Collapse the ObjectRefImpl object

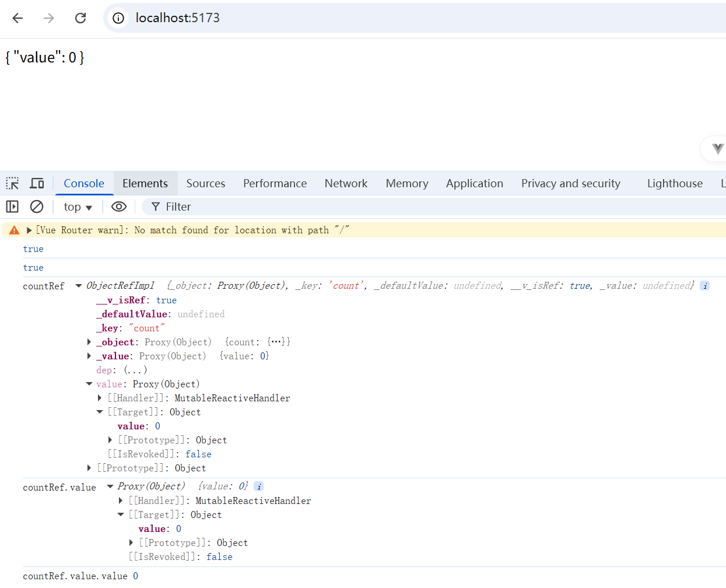point(79,286)
